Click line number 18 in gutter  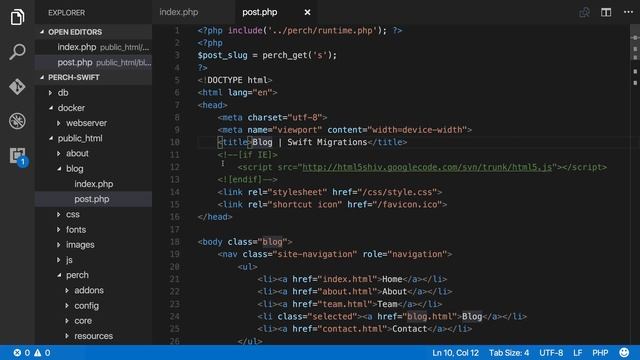point(175,242)
